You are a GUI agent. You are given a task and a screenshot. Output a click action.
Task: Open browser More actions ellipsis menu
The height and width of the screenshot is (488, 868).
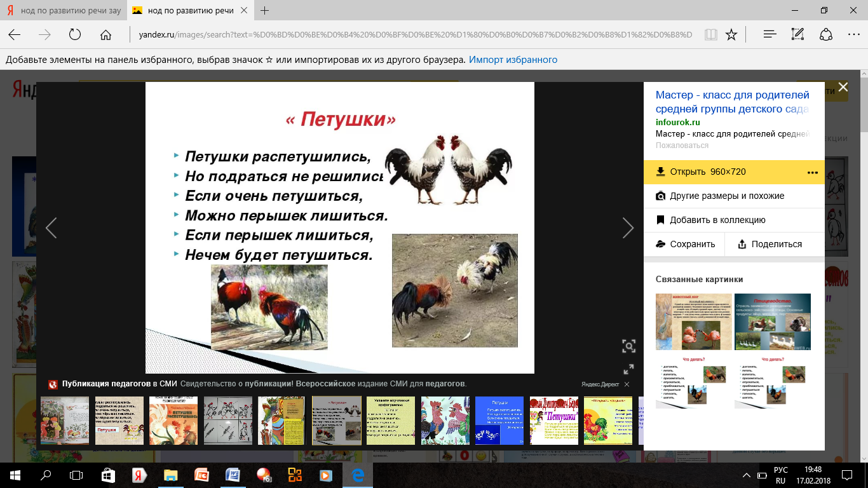pos(853,35)
